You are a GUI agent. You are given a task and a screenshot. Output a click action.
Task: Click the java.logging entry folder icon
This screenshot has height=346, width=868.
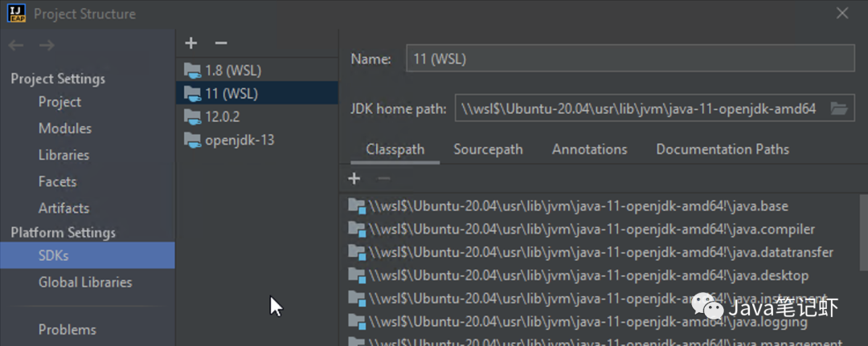pos(357,322)
